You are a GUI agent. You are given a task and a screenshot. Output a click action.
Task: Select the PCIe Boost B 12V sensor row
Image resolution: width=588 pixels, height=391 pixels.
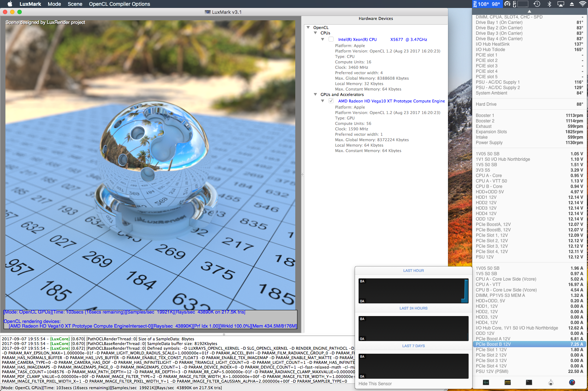tap(529, 344)
